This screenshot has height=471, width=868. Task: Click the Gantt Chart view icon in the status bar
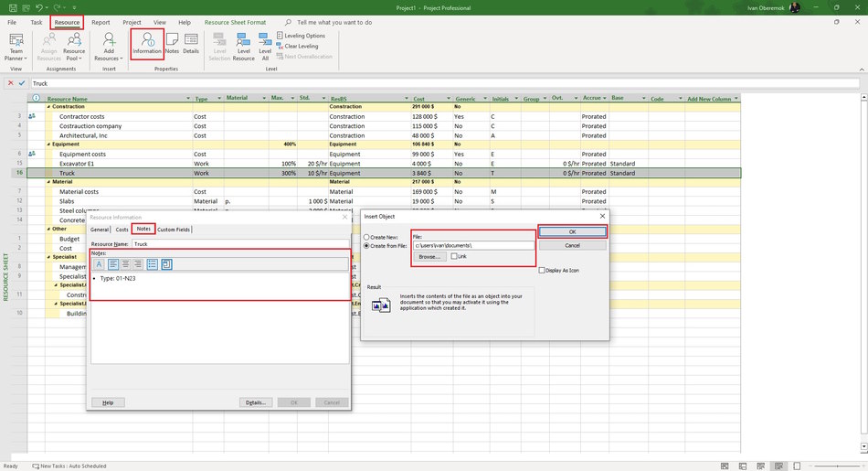click(x=725, y=466)
